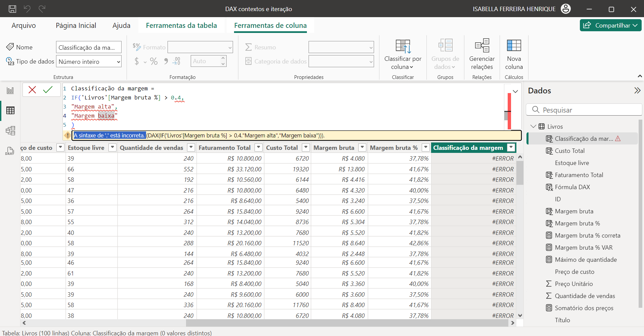Open filter dropdown for Classificação da margem column
This screenshot has width=644, height=336.
pos(511,147)
